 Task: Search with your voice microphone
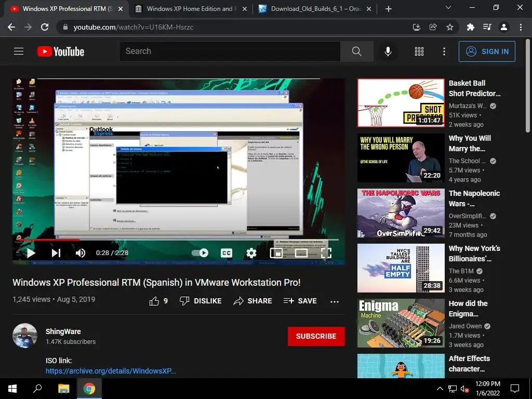[388, 51]
